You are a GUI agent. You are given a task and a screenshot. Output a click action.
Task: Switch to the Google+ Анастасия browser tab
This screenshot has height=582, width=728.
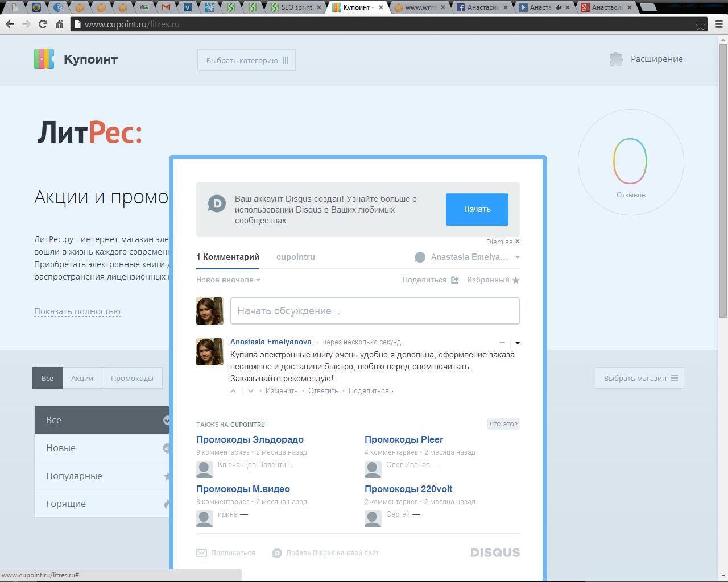[606, 7]
